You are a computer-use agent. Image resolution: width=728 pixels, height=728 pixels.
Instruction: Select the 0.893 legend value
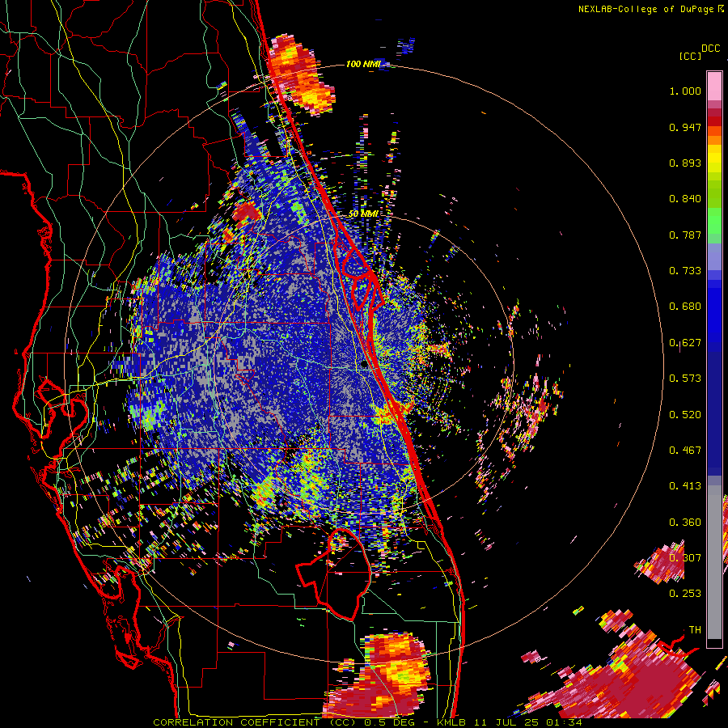[x=685, y=163]
